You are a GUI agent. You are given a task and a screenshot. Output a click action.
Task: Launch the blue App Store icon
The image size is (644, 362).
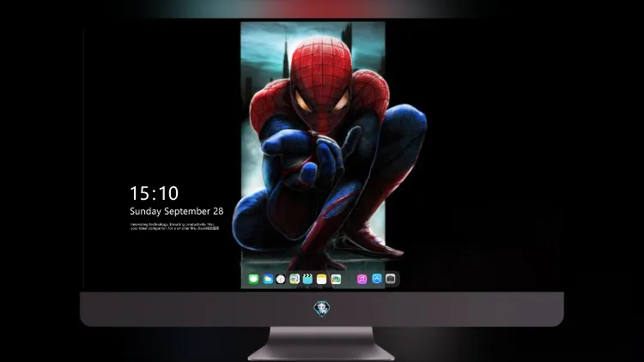377,279
